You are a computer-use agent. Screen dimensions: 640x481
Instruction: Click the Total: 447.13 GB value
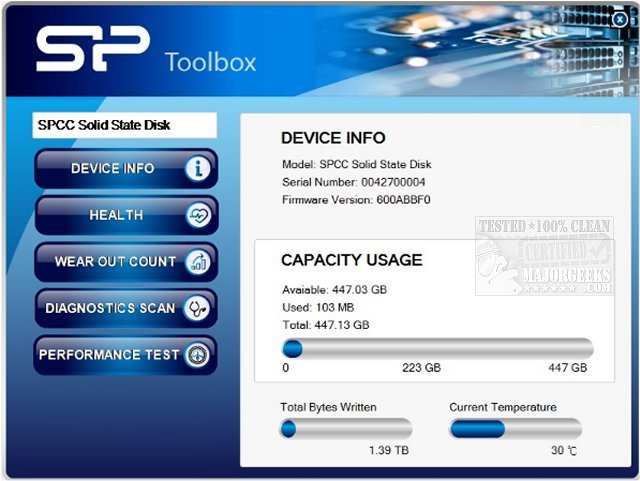[326, 325]
